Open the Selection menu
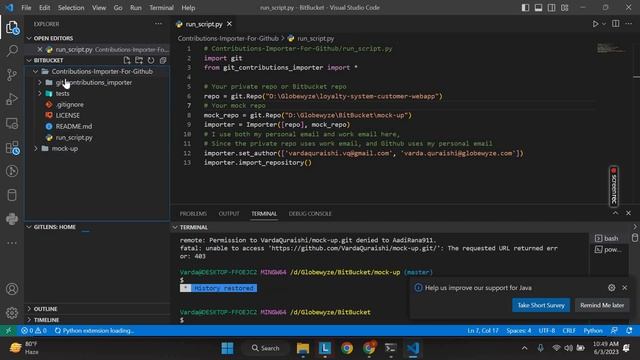 [x=71, y=8]
